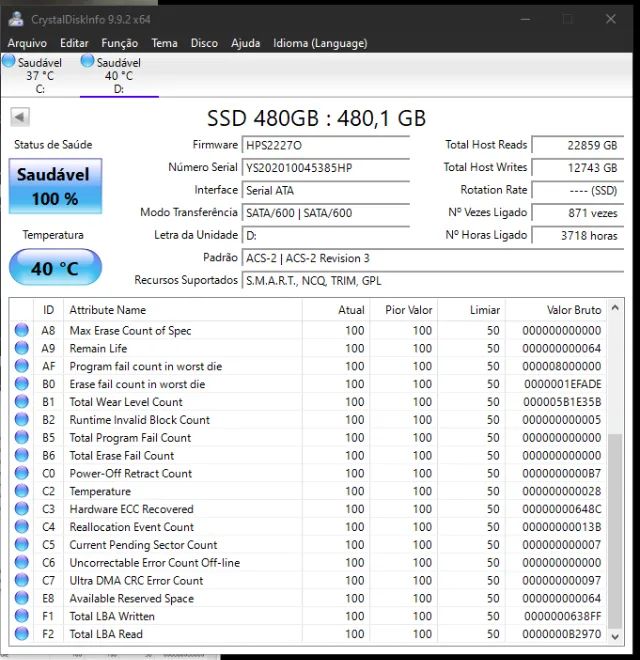Open the Arquivo menu
This screenshot has height=660, width=640.
[27, 43]
